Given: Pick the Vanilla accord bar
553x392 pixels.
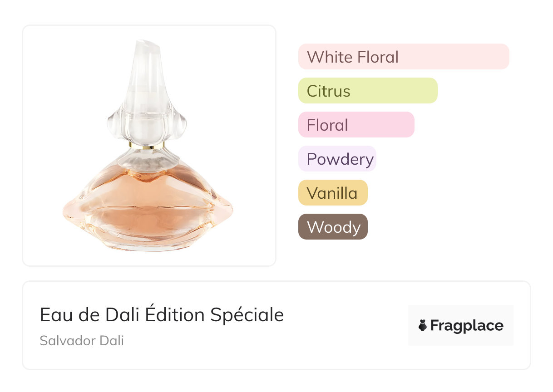Looking at the screenshot, I should pos(332,193).
